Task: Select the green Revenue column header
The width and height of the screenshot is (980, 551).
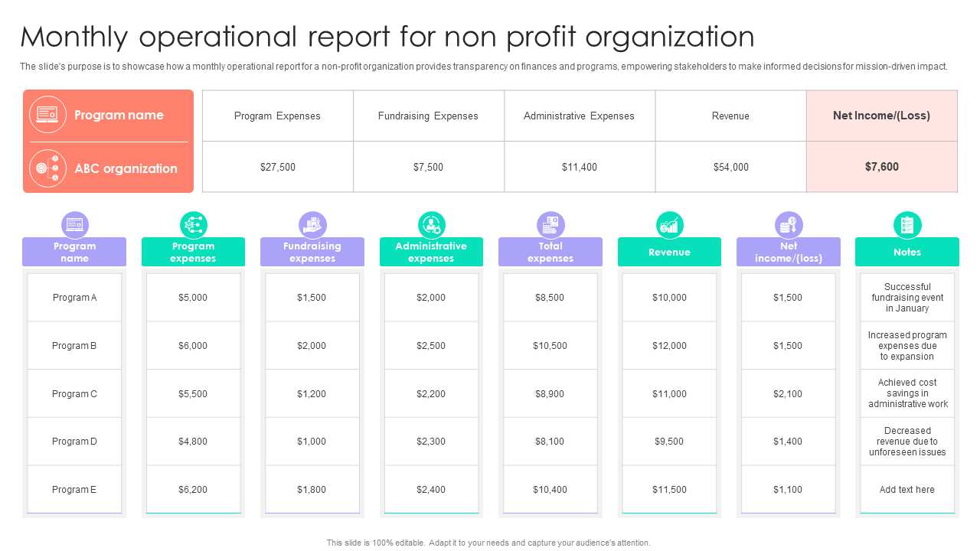Action: (669, 252)
